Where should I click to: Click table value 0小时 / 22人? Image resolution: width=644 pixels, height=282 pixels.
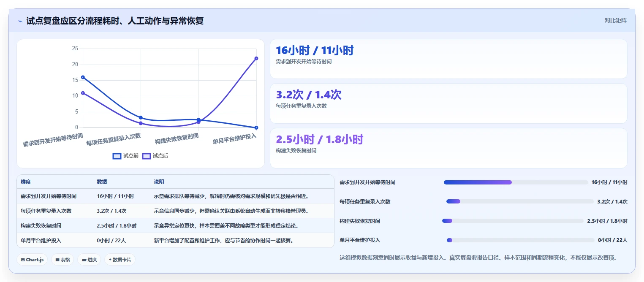pos(111,241)
